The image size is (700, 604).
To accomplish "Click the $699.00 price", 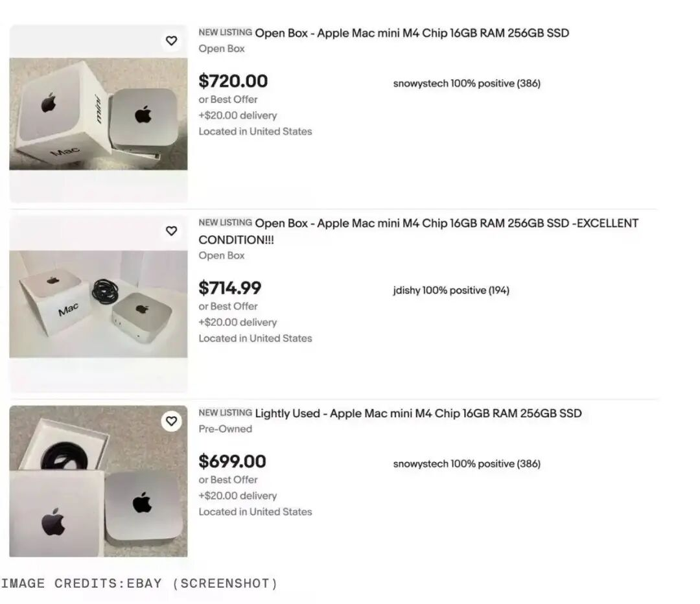I will [232, 461].
